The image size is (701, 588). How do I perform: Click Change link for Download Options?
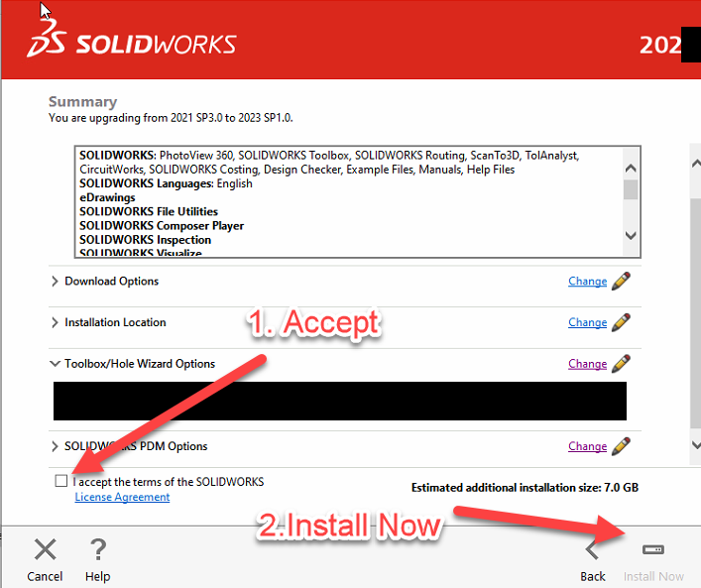coord(587,282)
